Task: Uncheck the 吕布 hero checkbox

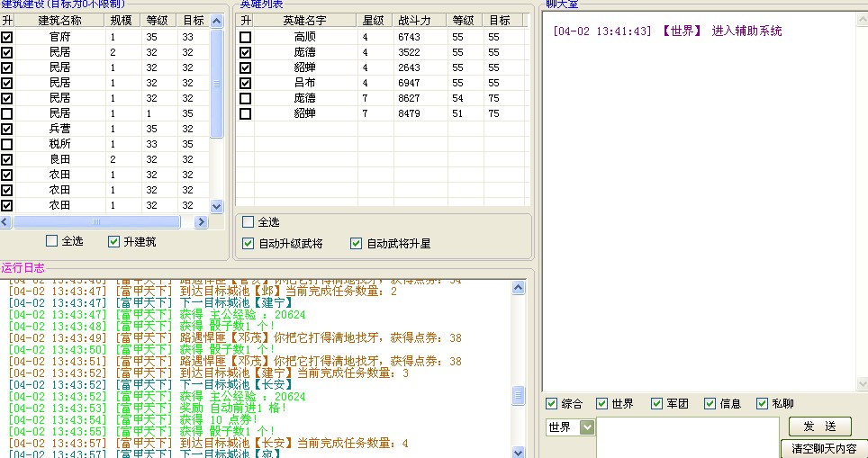Action: (x=245, y=83)
